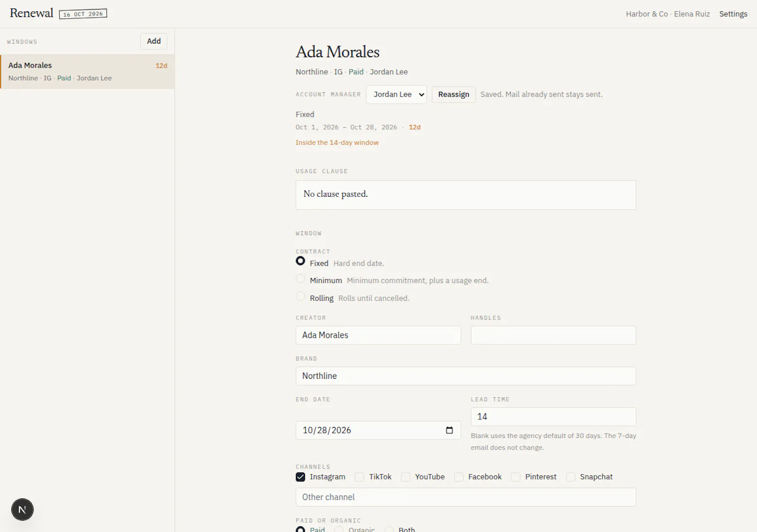Select the Minimum contract option
The height and width of the screenshot is (532, 757).
(x=300, y=279)
